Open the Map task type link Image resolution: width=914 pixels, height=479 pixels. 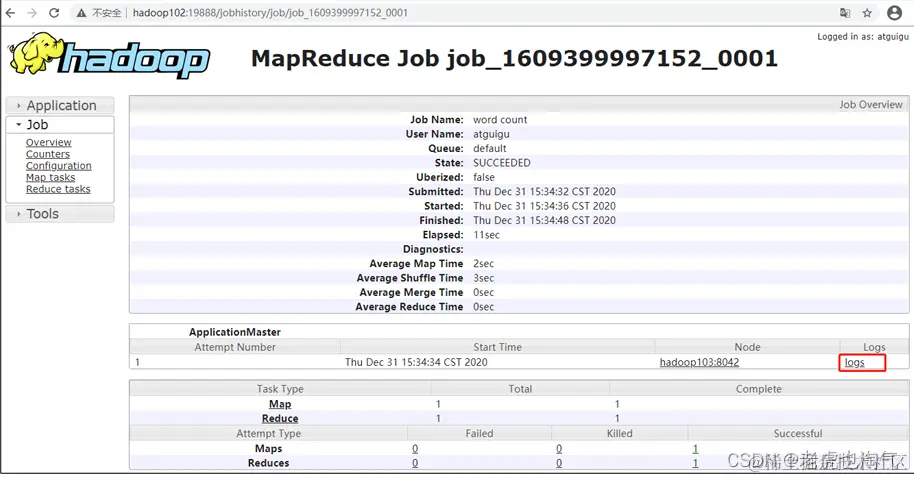click(x=280, y=404)
